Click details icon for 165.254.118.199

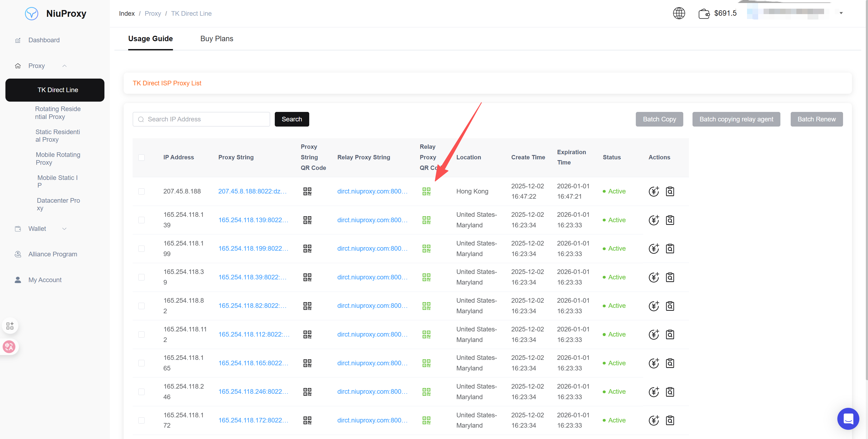(670, 248)
